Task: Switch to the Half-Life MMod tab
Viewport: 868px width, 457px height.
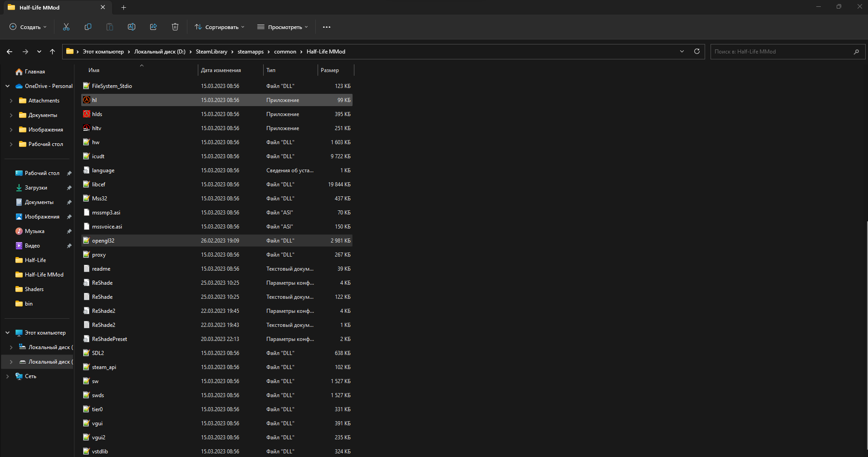Action: (x=57, y=7)
